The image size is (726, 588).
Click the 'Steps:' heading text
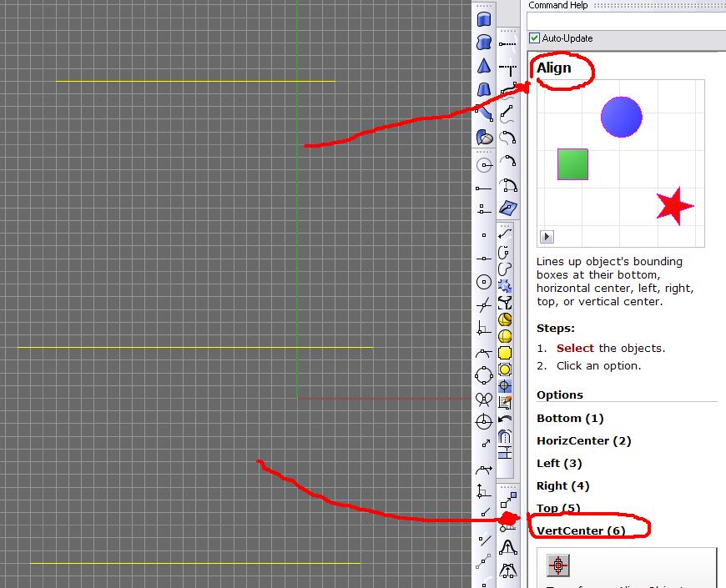click(x=556, y=329)
